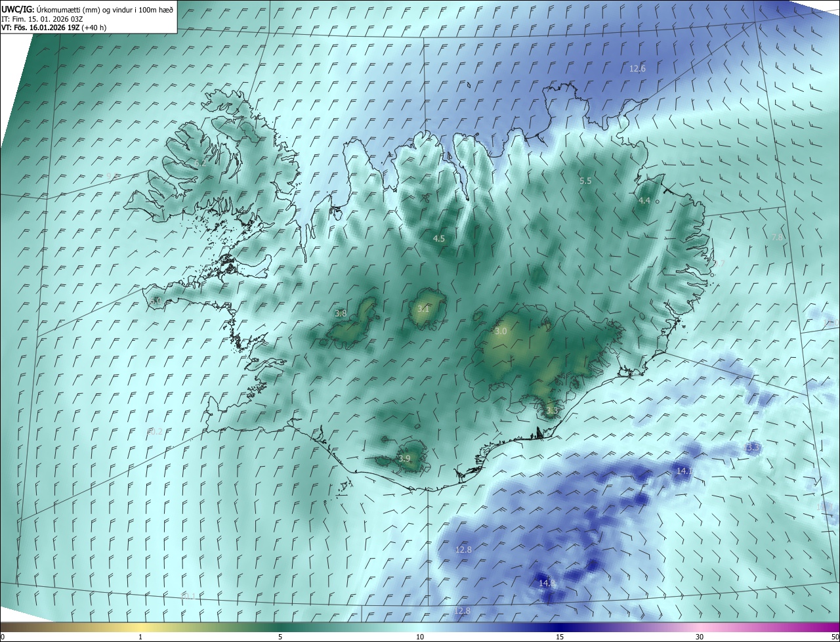Click the 6.2 value on the Westfjords

[199, 163]
